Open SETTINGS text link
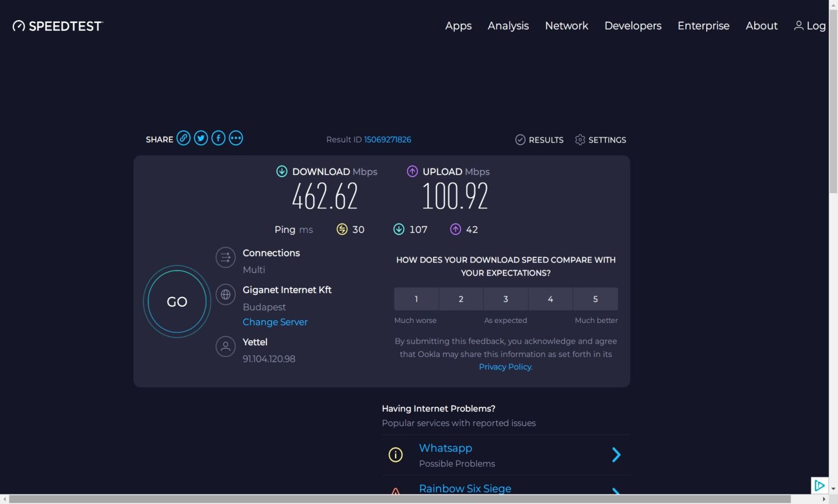Screen dimensions: 838x504 (607, 140)
